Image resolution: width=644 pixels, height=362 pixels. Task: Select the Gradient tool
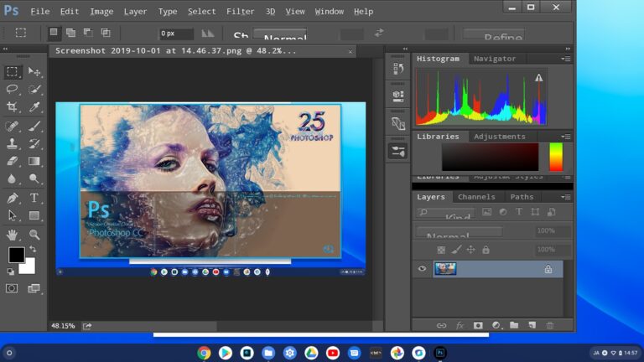(x=34, y=161)
